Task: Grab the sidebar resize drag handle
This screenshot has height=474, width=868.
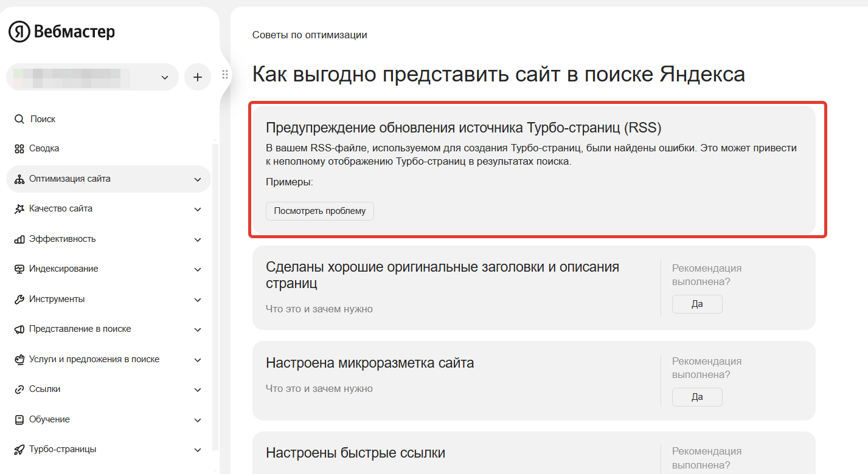Action: click(x=224, y=75)
